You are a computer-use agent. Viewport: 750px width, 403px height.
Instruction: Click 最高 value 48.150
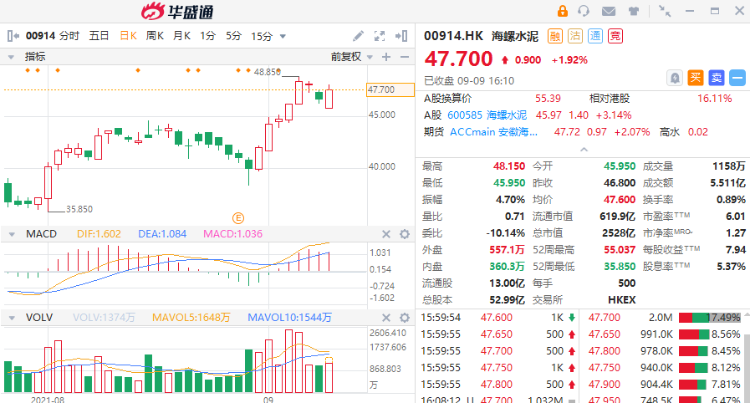pos(509,166)
